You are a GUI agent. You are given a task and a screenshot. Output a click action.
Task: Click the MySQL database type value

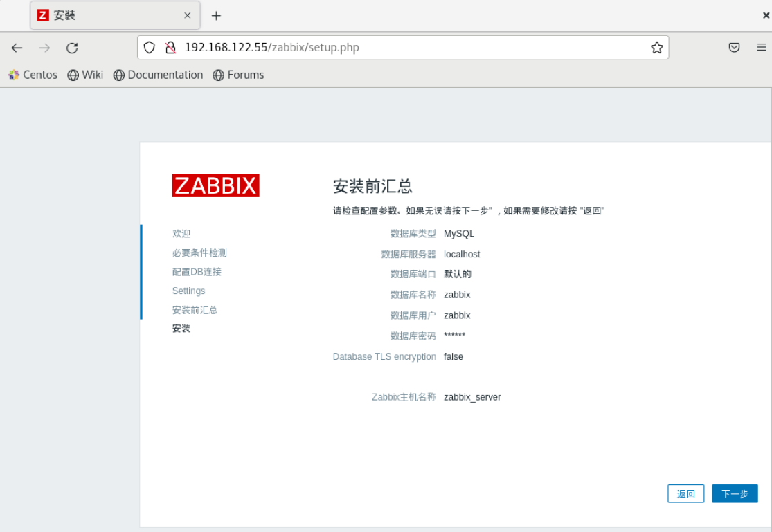[459, 234]
